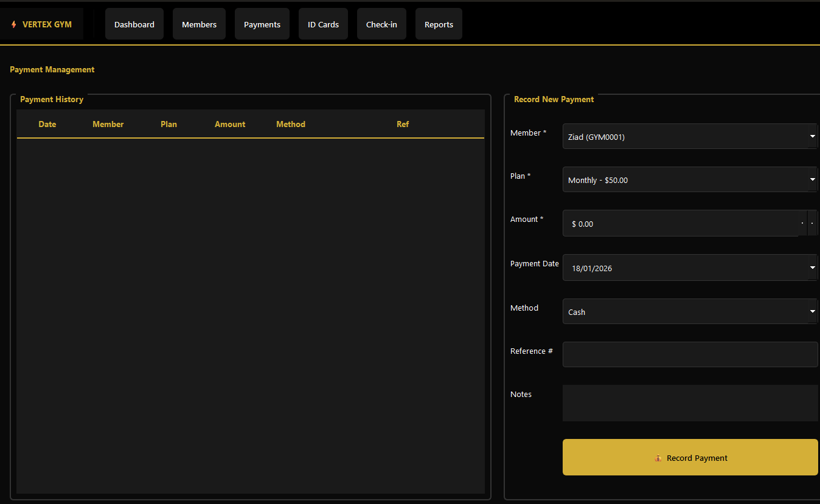Viewport: 820px width, 504px height.
Task: Open the ID Cards section
Action: 323,24
